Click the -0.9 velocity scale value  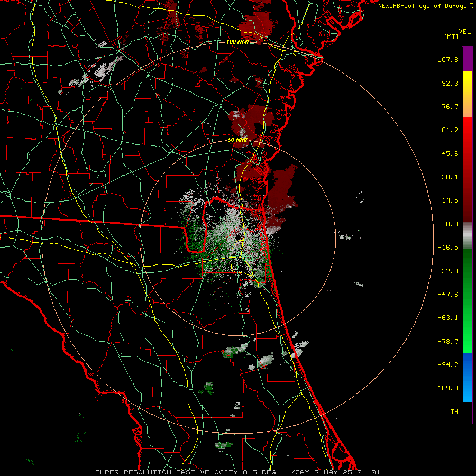tap(450, 224)
